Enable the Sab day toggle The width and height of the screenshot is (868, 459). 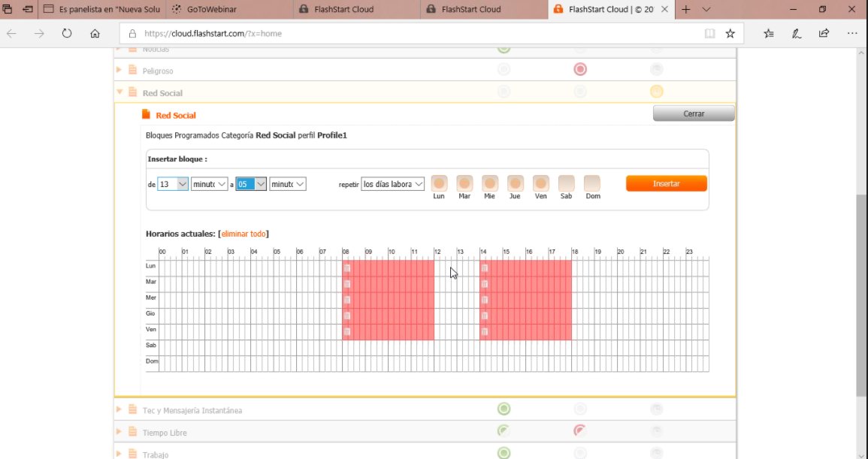[566, 183]
